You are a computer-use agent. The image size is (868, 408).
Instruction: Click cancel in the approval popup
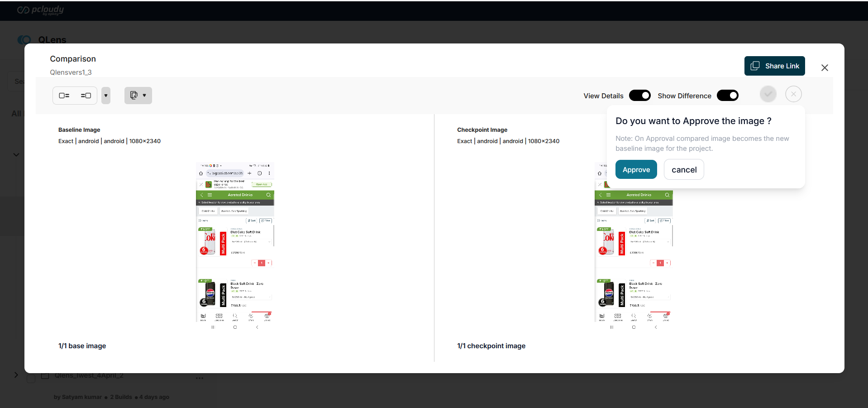point(683,170)
